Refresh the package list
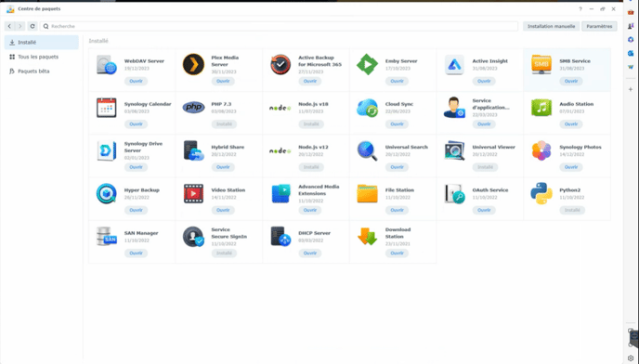This screenshot has height=364, width=639. (x=33, y=26)
